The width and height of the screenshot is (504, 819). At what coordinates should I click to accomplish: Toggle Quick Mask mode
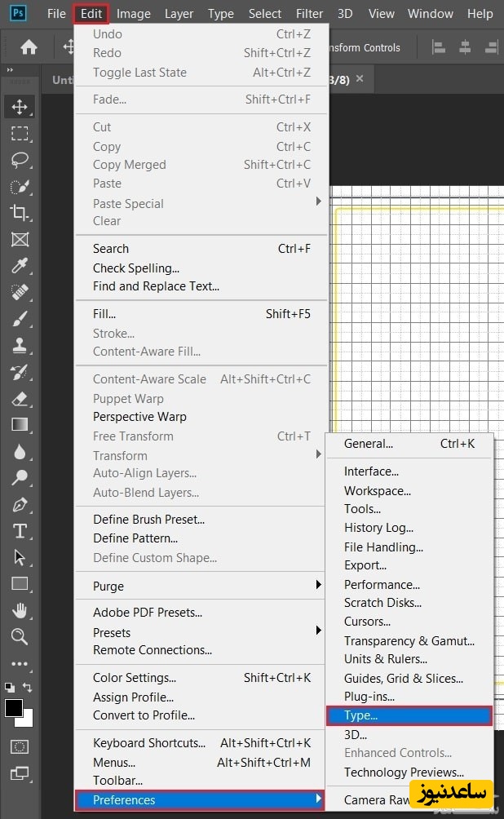click(x=20, y=746)
